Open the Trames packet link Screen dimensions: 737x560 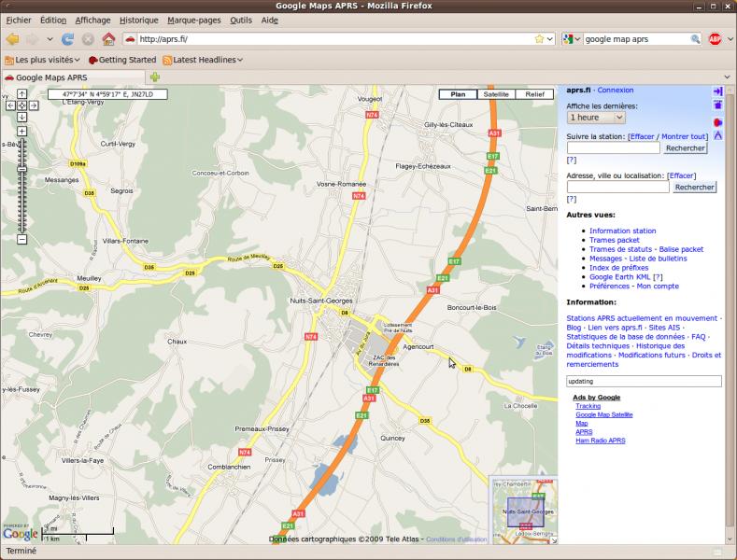(x=615, y=240)
